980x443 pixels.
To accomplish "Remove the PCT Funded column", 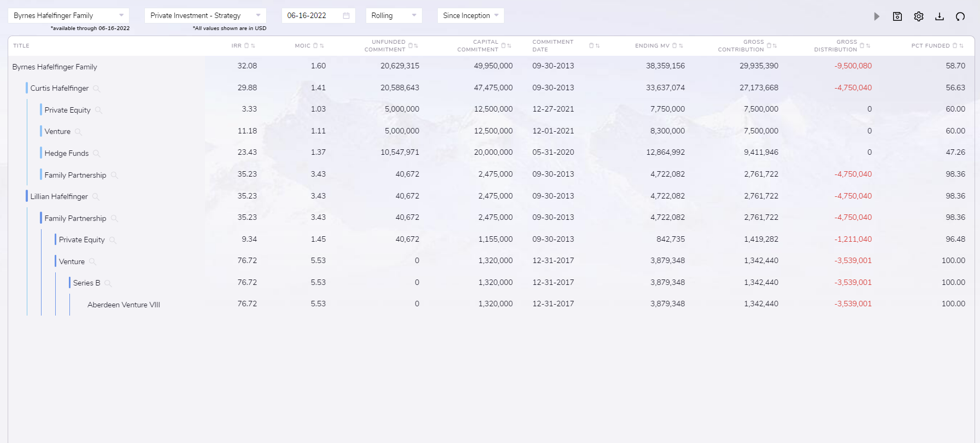I will pos(955,46).
